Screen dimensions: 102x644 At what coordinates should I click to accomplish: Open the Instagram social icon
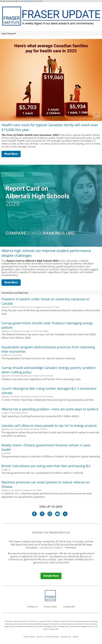pos(50,514)
